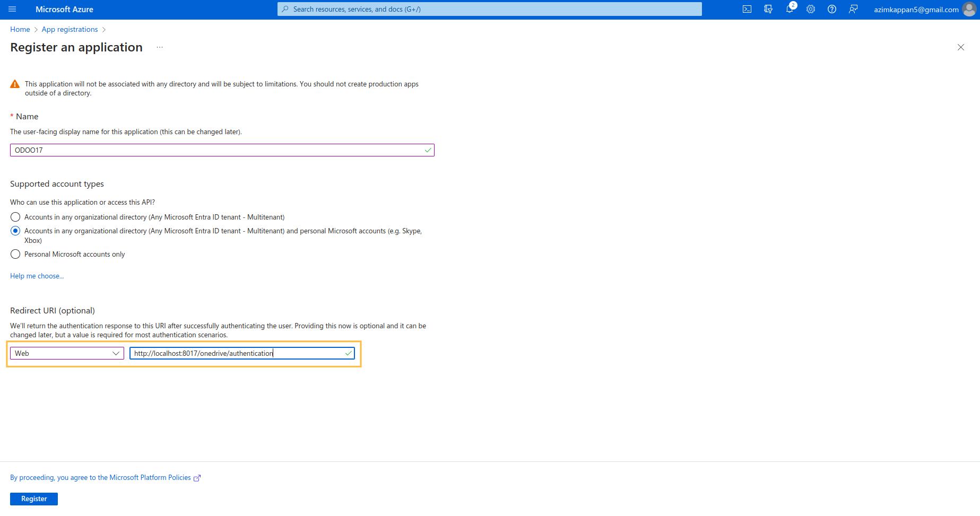Open the Microsoft Platform Policies link
This screenshot has height=516, width=980.
tap(105, 478)
